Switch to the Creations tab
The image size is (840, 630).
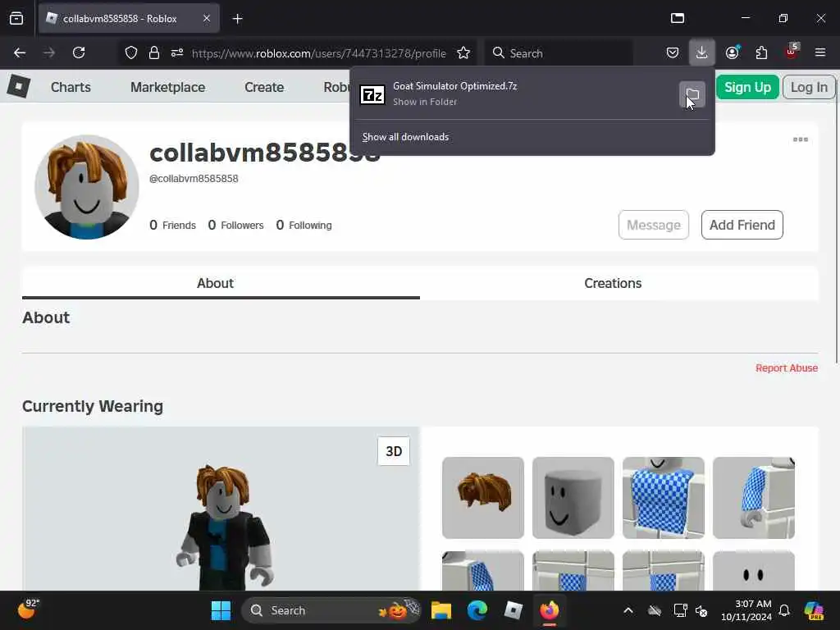tap(613, 283)
